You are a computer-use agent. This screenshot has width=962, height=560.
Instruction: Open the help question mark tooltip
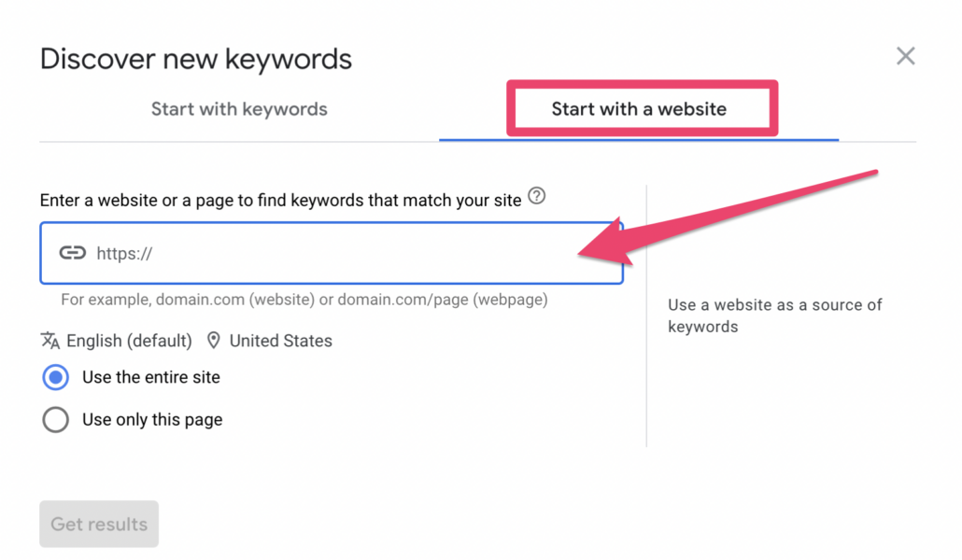click(536, 197)
